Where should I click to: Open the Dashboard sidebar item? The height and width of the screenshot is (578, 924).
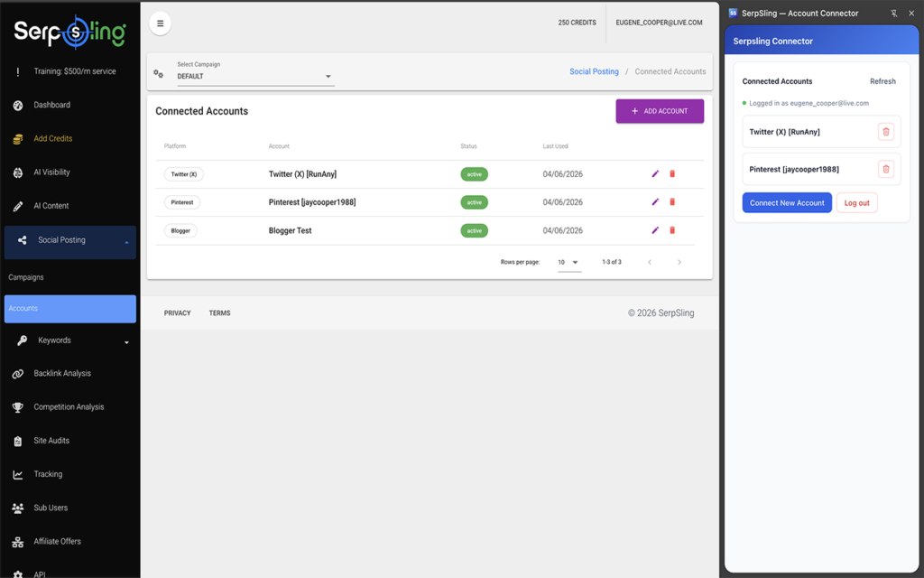[51, 106]
